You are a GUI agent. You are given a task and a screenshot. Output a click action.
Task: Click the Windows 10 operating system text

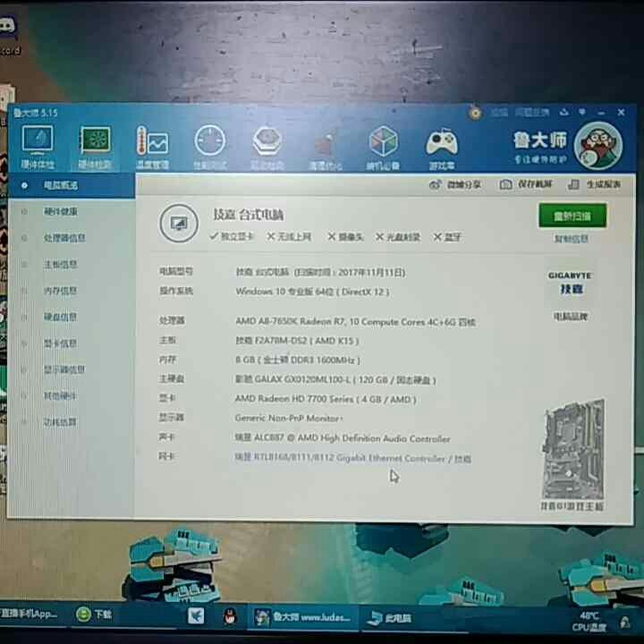(x=312, y=292)
